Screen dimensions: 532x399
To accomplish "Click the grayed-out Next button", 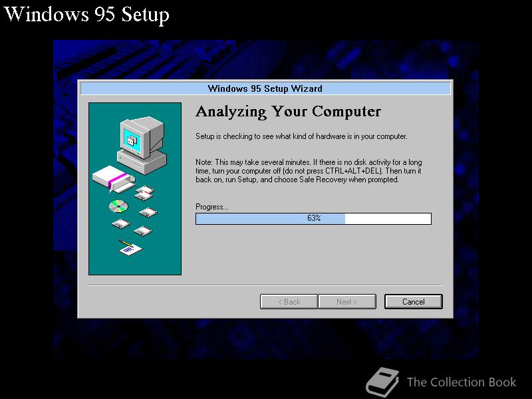I will [x=347, y=302].
